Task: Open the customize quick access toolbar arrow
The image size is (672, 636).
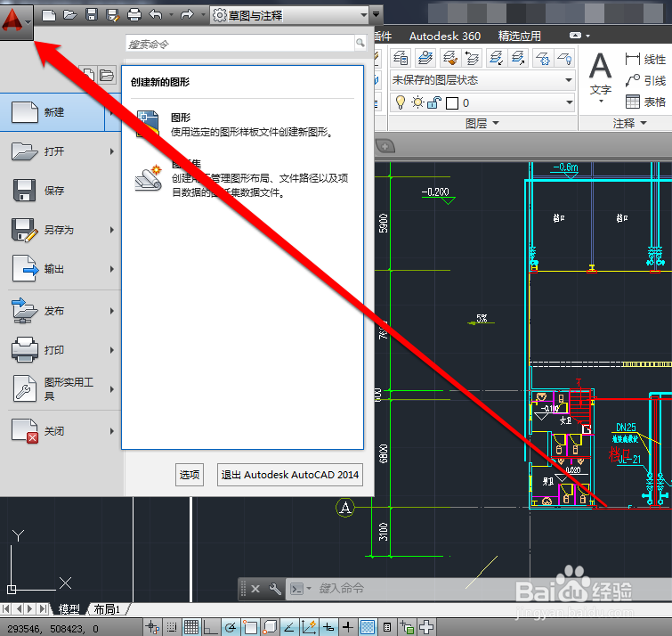Action: (x=376, y=14)
